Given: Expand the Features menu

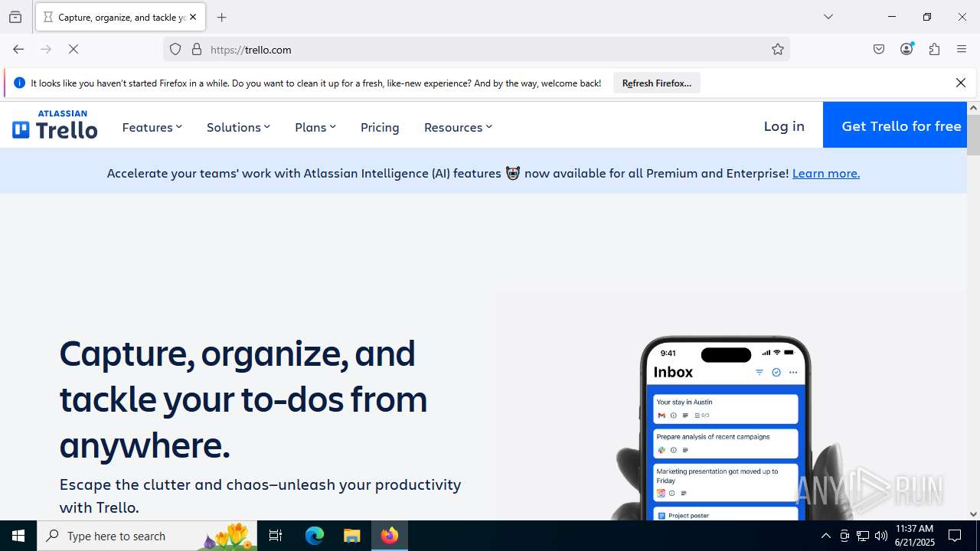Looking at the screenshot, I should point(152,127).
